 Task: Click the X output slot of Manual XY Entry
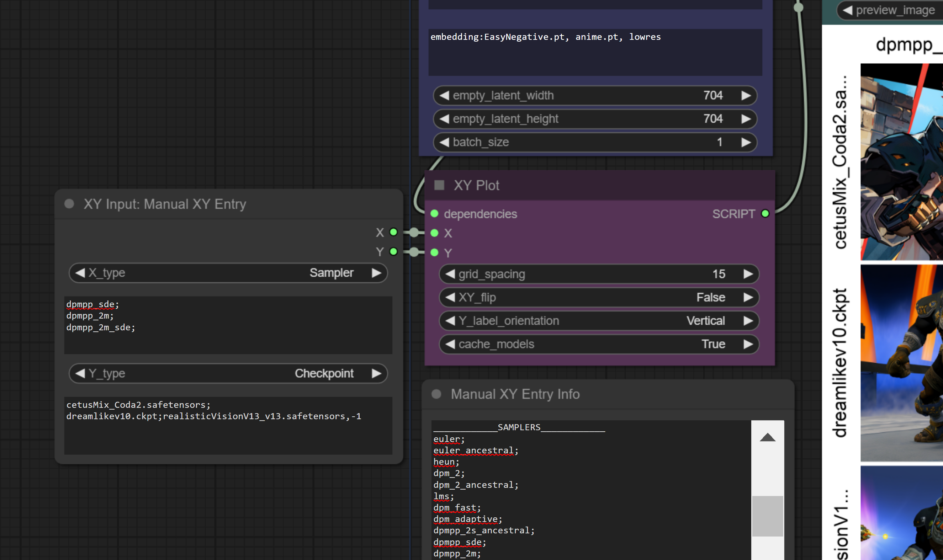tap(394, 233)
